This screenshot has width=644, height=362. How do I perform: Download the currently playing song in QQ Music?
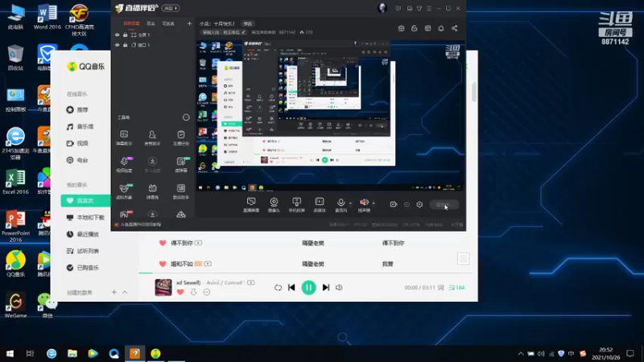tap(193, 292)
